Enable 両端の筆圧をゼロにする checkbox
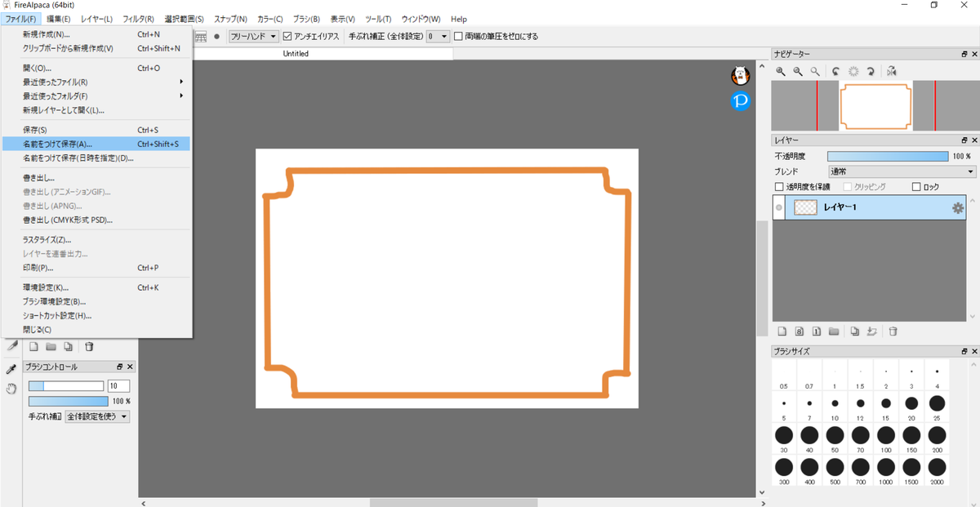Screen dimensions: 980x507 point(458,36)
